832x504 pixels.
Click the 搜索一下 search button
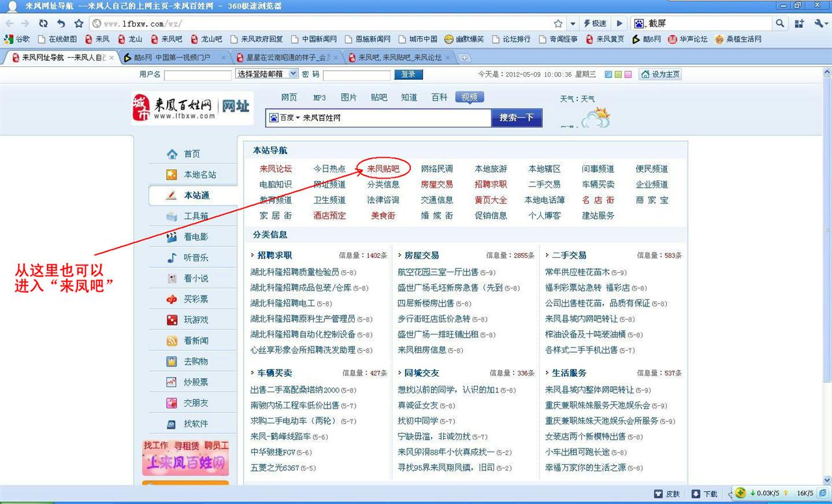click(516, 118)
